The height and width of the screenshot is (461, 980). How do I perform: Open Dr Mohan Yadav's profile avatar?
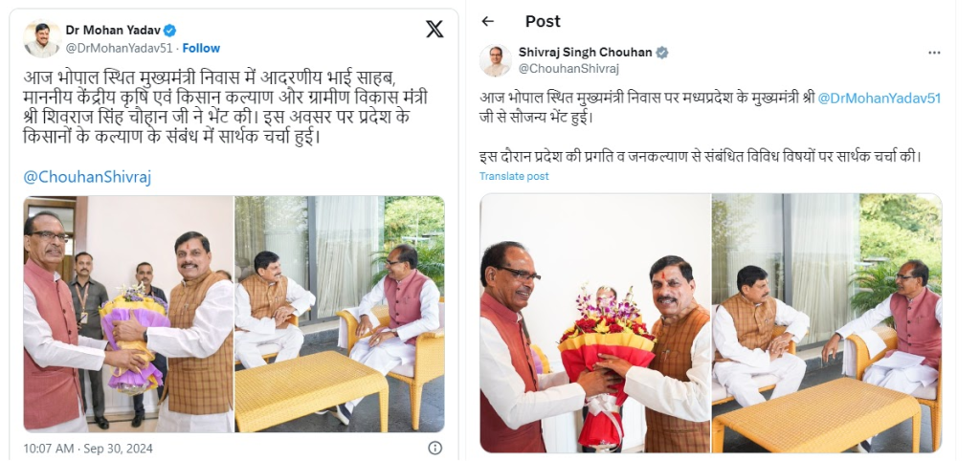pos(42,38)
